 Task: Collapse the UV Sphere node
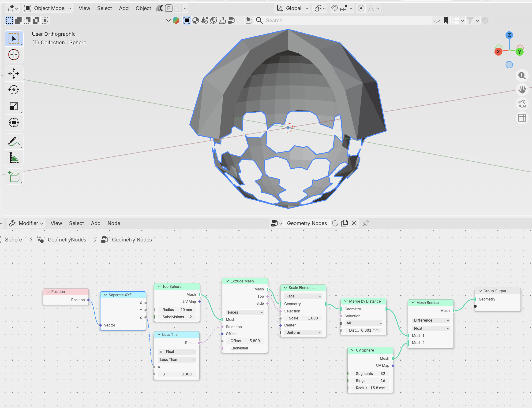tap(353, 350)
